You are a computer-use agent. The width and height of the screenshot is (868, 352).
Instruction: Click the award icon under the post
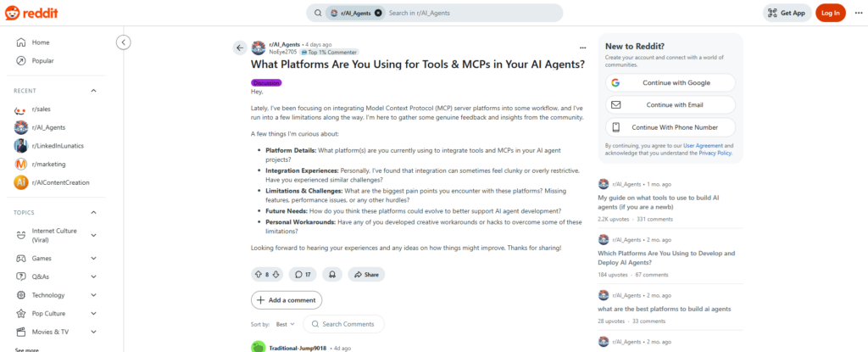click(x=333, y=274)
